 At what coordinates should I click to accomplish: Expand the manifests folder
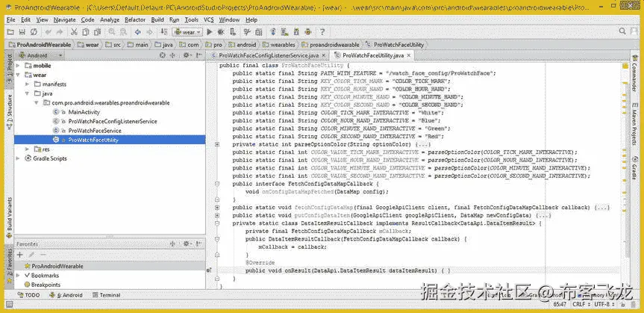pos(27,84)
